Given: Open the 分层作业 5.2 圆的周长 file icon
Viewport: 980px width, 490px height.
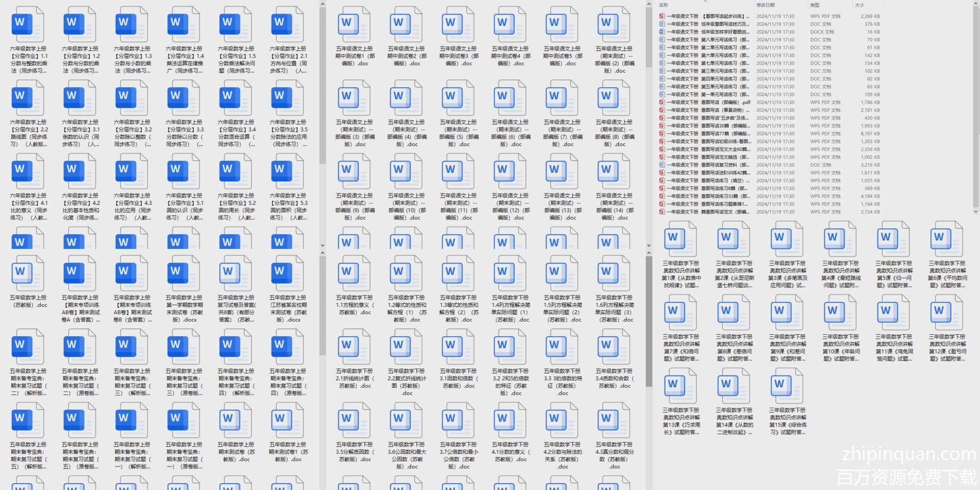Looking at the screenshot, I should 236,171.
